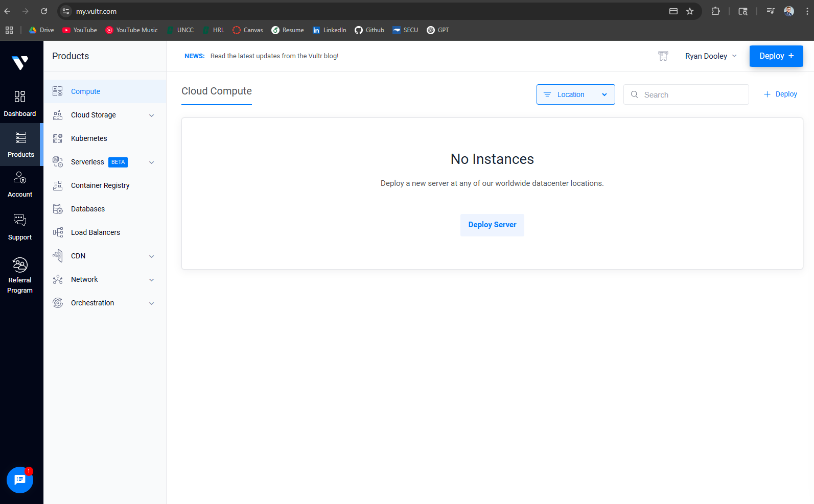Select Kubernetes in the Products menu

(x=105, y=138)
